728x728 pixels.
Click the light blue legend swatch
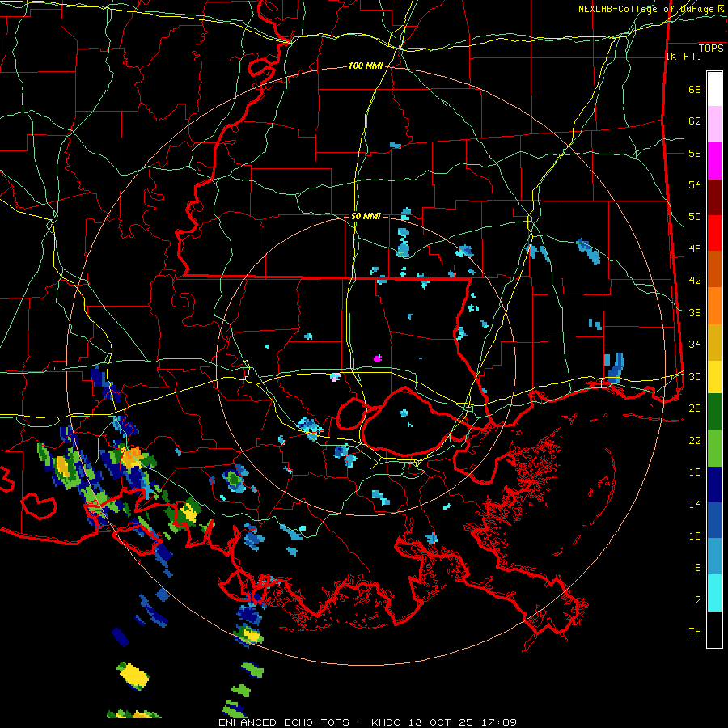[x=714, y=557]
